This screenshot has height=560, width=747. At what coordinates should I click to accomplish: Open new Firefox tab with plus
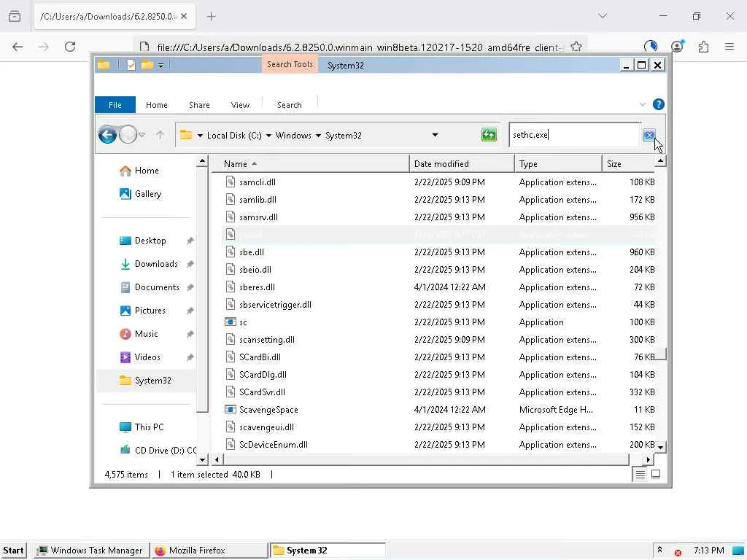point(212,17)
